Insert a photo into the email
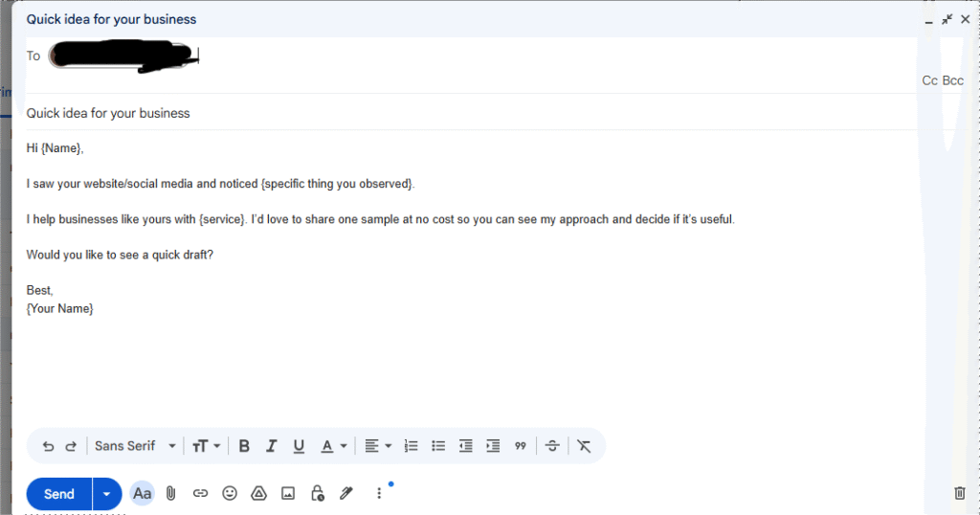The width and height of the screenshot is (980, 515). [x=288, y=494]
